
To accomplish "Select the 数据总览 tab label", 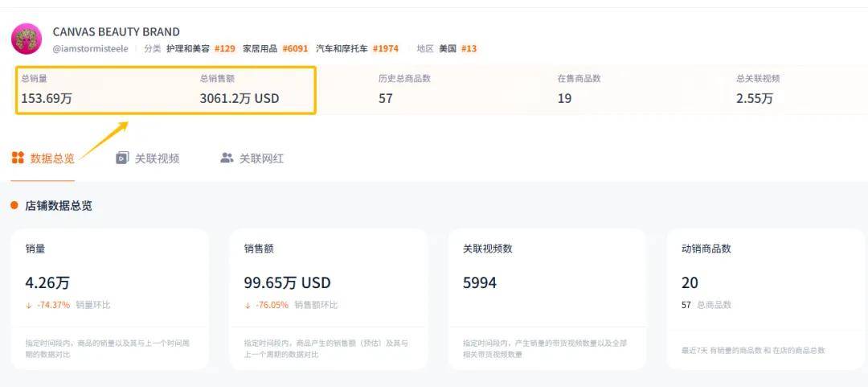I will 52,159.
